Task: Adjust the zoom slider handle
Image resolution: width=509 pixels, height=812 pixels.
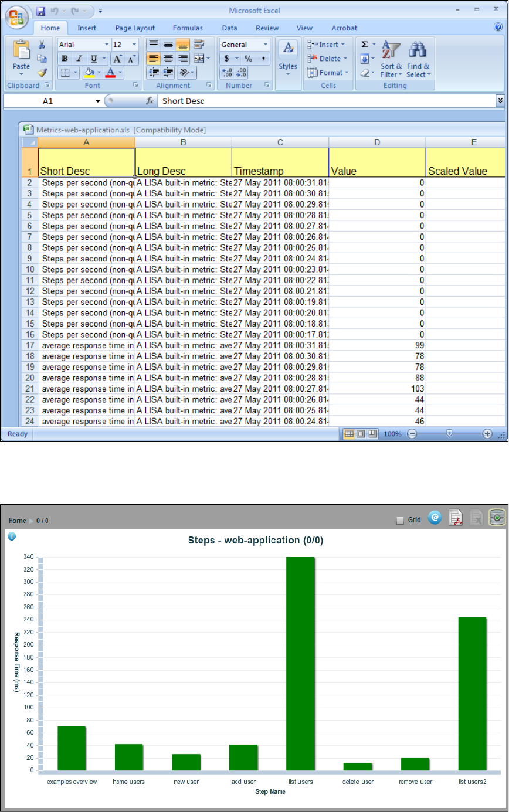Action: pos(449,434)
